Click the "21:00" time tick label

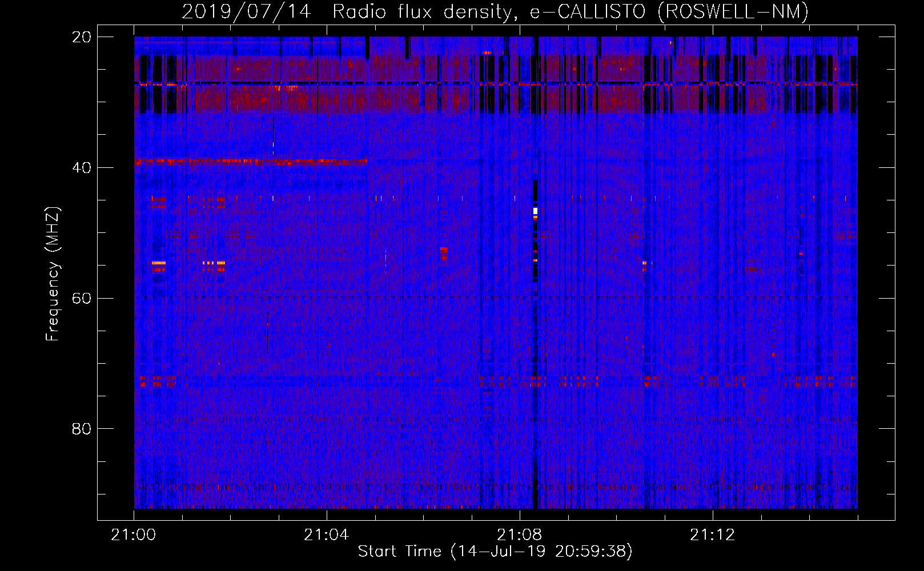tap(134, 535)
